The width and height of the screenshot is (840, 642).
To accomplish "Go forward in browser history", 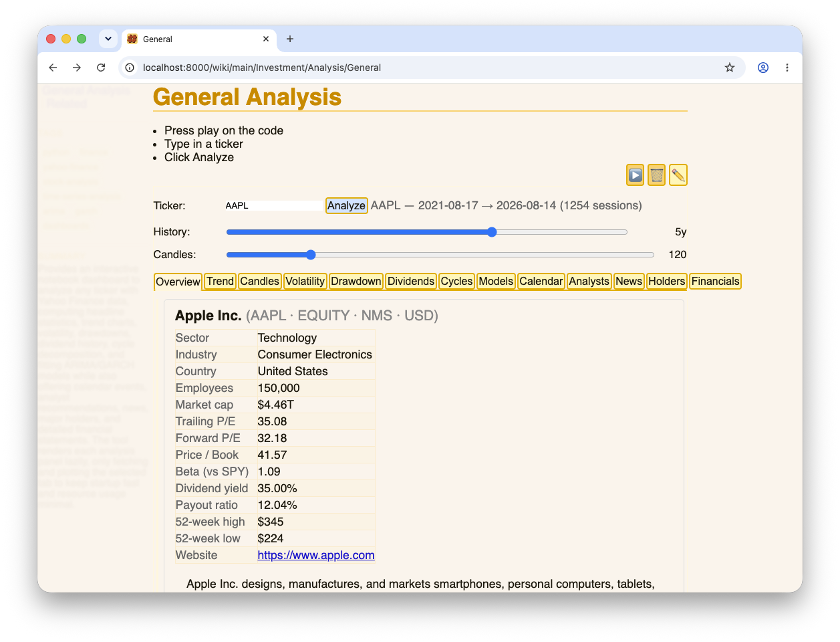I will tap(77, 68).
